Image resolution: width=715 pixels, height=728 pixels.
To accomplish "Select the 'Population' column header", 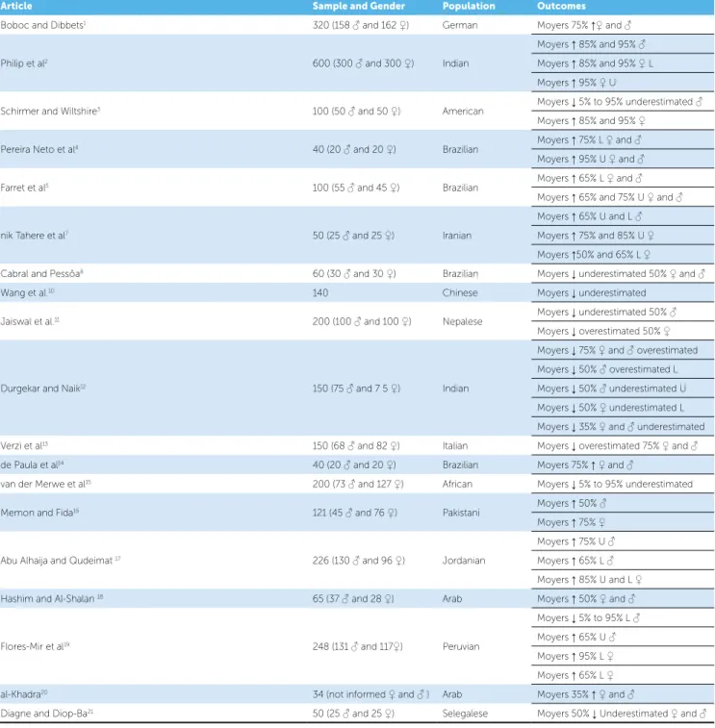I will 469,6.
